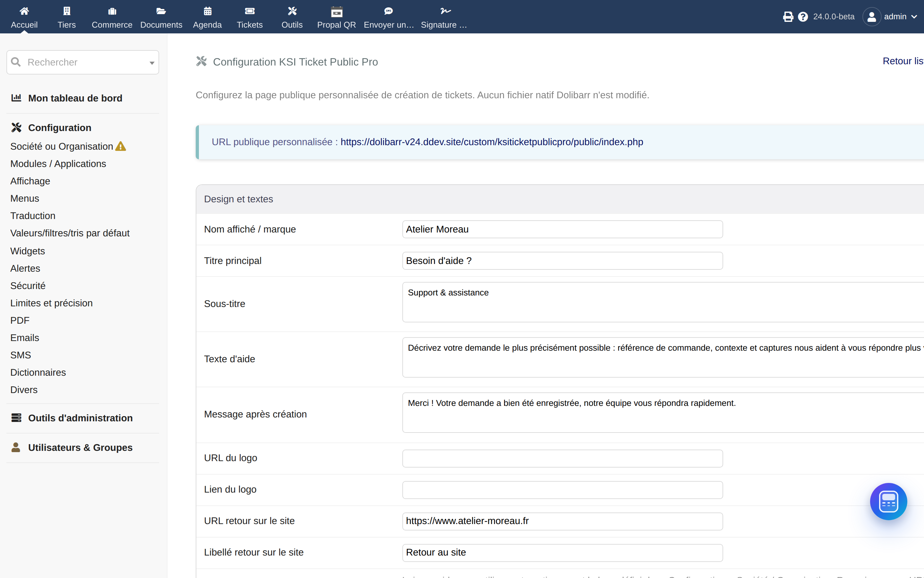
Task: Focus the empty URL du logo field
Action: coord(562,458)
